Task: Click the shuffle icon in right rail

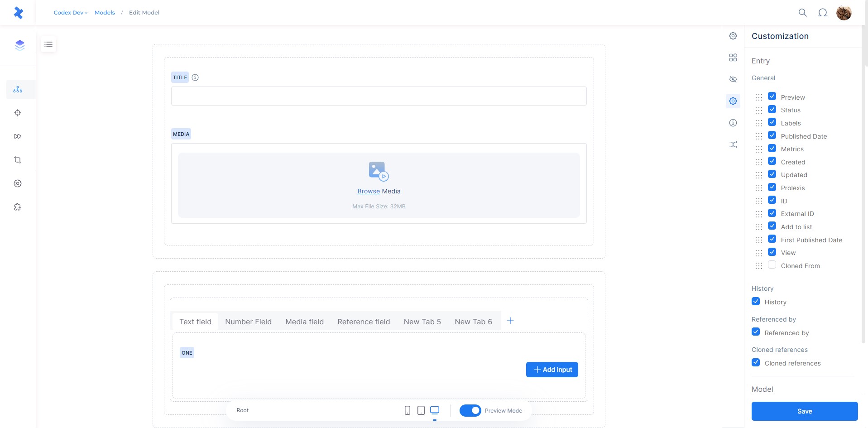Action: tap(733, 144)
